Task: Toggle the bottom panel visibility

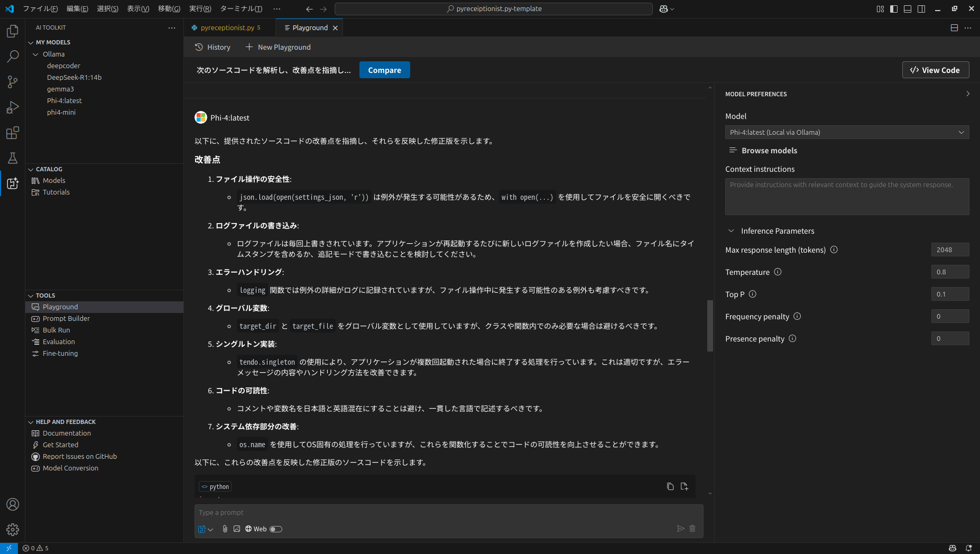Action: 908,9
